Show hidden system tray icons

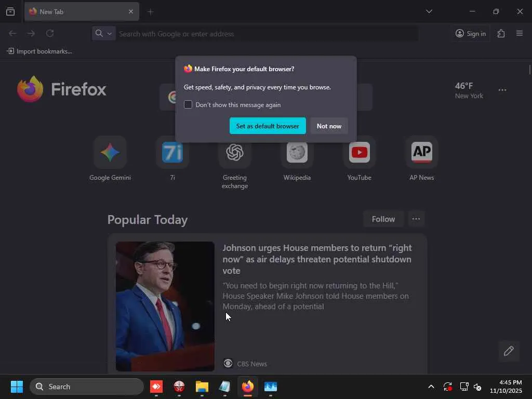tap(431, 387)
